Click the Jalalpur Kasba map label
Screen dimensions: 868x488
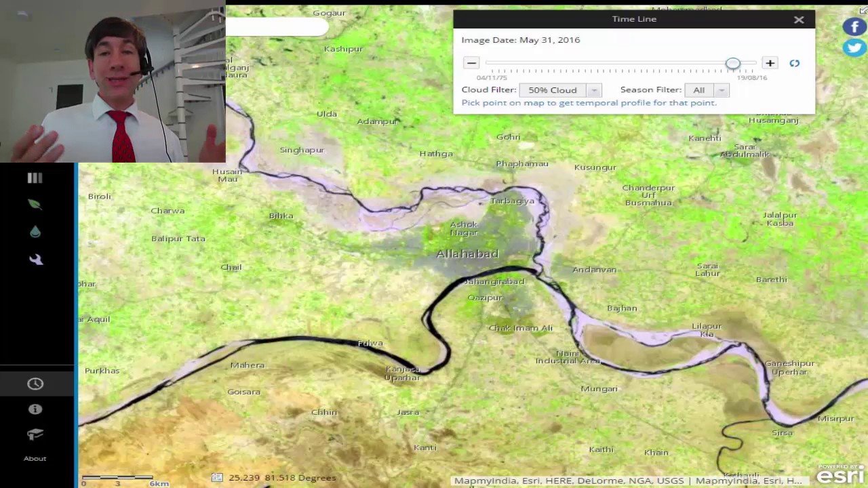tap(780, 219)
